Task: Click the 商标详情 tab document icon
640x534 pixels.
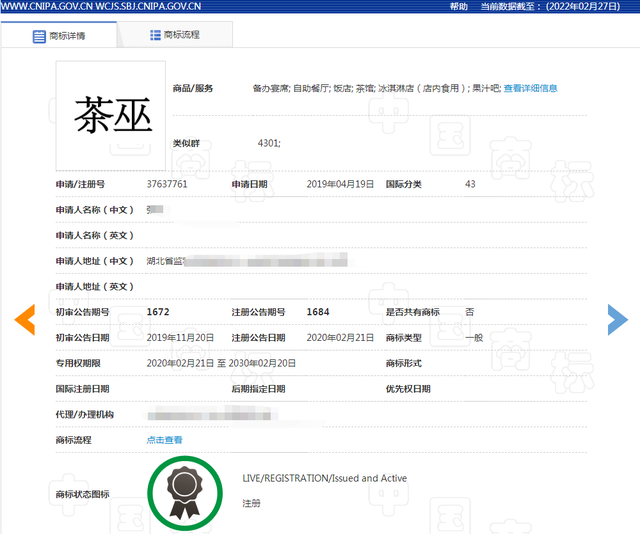Action: (x=39, y=36)
